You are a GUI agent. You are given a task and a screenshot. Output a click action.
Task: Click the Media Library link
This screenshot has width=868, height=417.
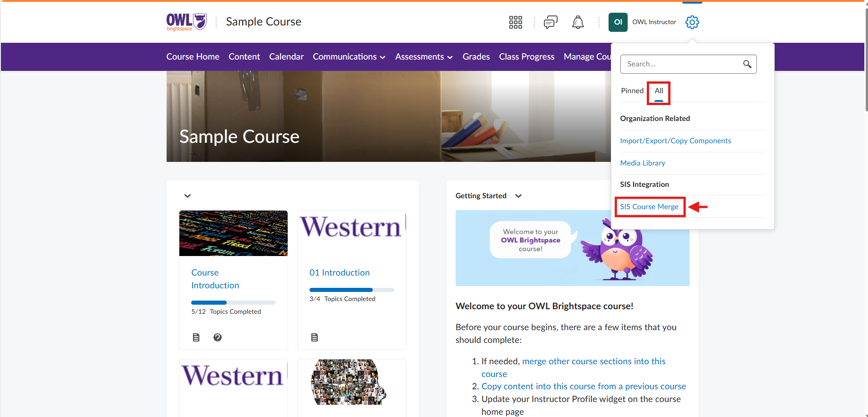point(642,163)
